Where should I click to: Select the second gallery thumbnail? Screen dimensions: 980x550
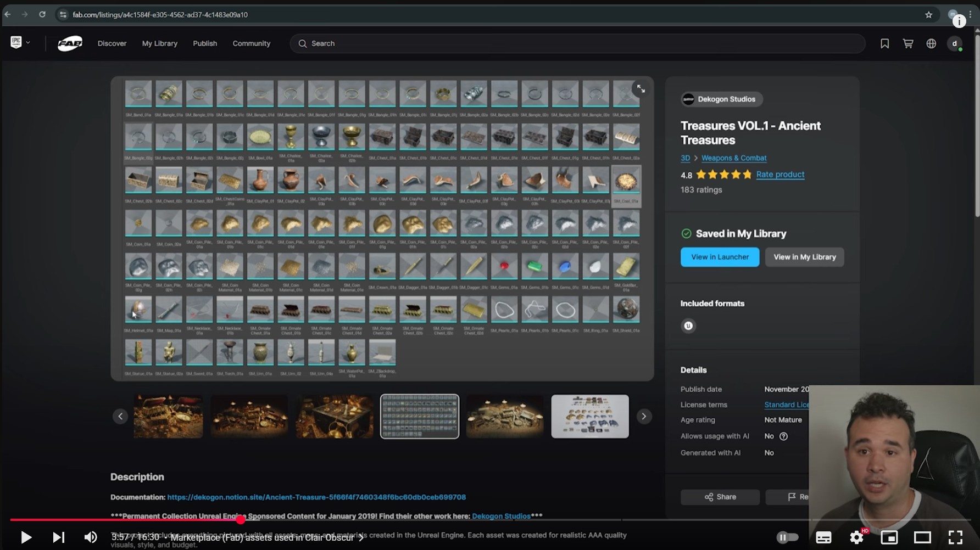tap(249, 417)
